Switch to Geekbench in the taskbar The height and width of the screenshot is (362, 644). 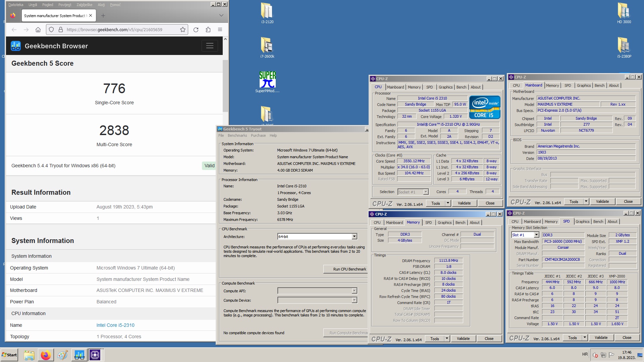pos(79,355)
